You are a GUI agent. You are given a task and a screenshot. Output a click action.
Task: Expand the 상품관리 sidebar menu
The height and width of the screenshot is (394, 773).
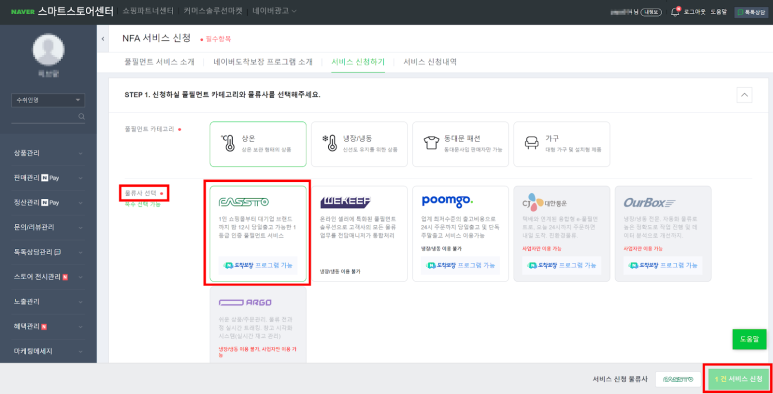point(48,153)
